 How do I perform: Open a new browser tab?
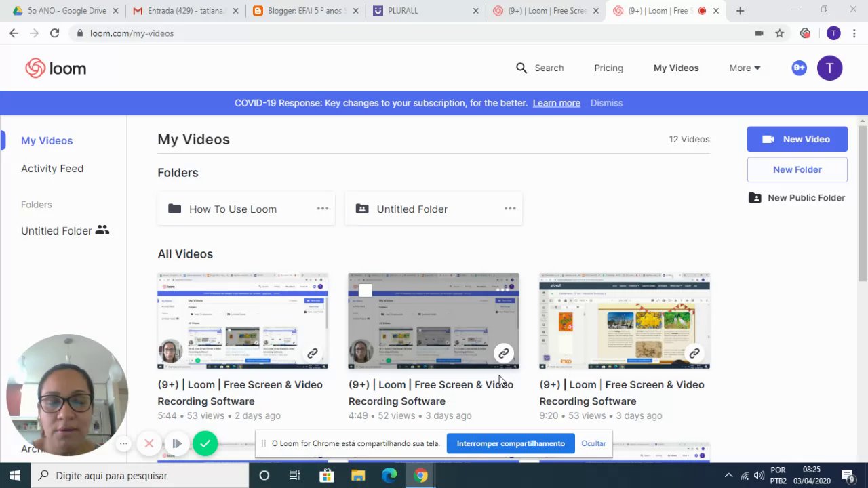pos(740,11)
